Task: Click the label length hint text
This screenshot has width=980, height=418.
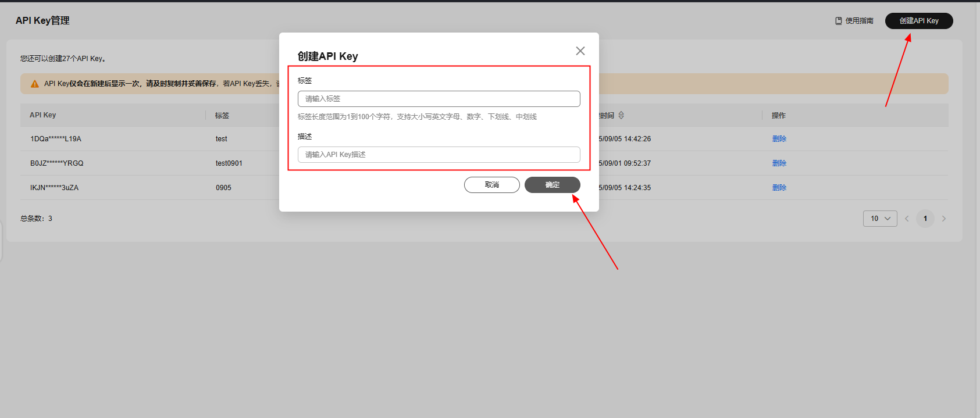Action: point(418,117)
